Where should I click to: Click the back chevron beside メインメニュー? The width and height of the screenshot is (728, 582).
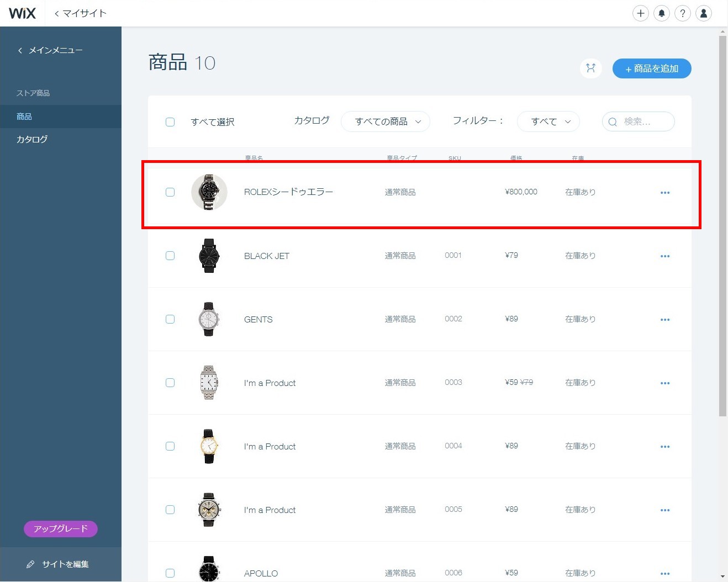[20, 50]
